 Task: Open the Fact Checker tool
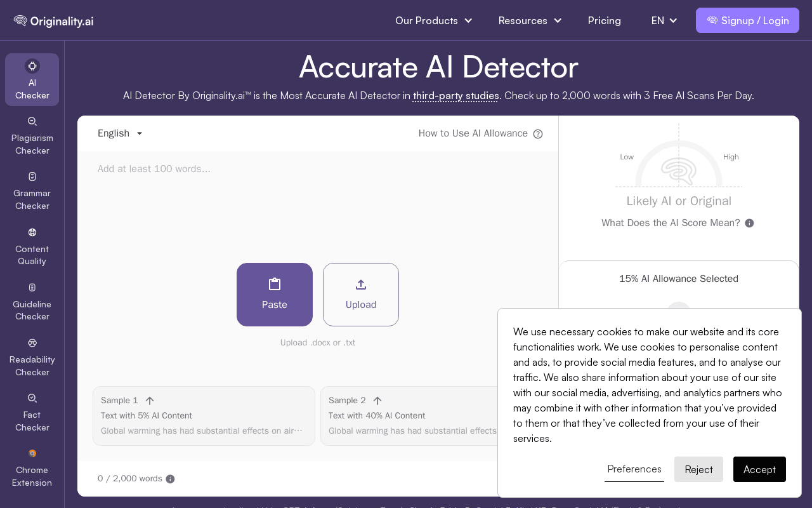[32, 412]
